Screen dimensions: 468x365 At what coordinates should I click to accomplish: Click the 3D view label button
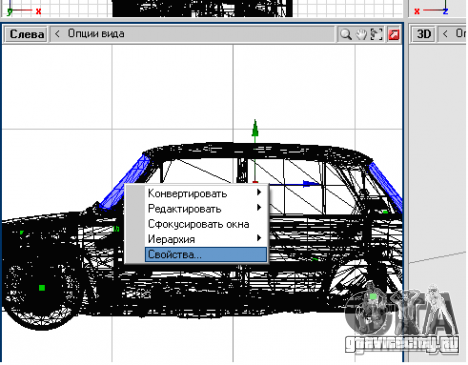(424, 34)
